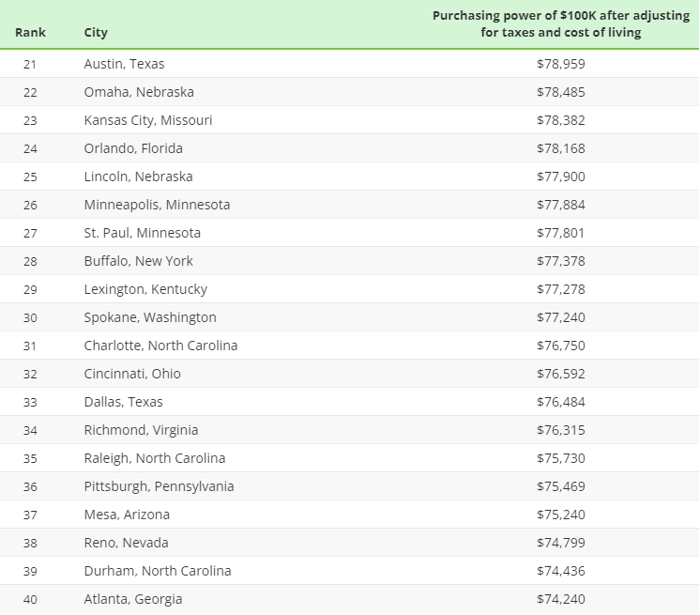This screenshot has width=700, height=615.
Task: Click St. Paul, Minnesota city name
Action: click(142, 233)
